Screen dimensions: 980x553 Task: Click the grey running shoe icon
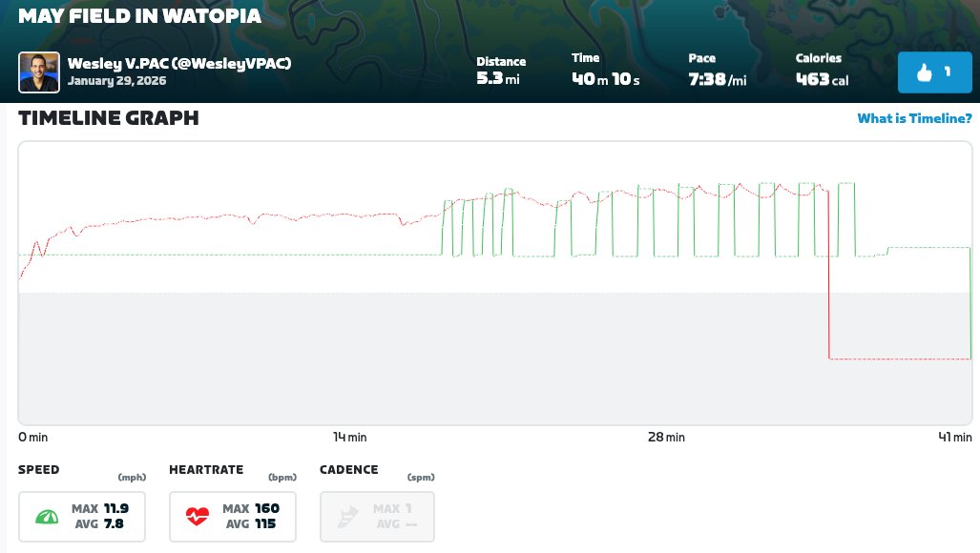348,517
